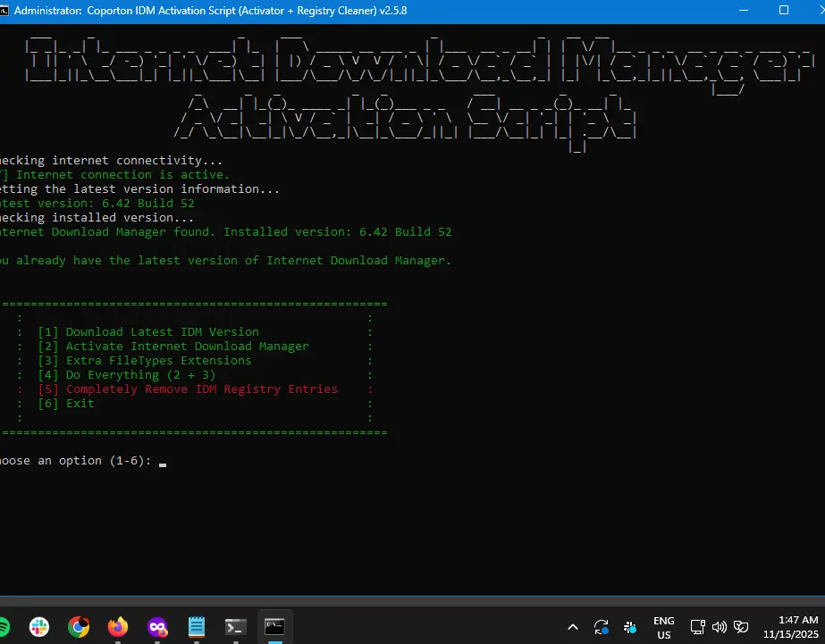
Task: Open network settings from tray
Action: [698, 627]
